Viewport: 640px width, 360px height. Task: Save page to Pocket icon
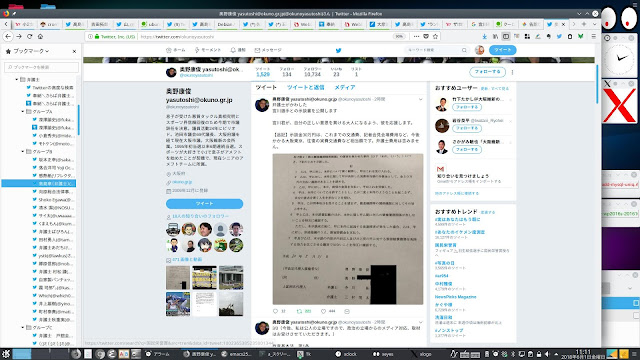pyautogui.click(x=426, y=36)
